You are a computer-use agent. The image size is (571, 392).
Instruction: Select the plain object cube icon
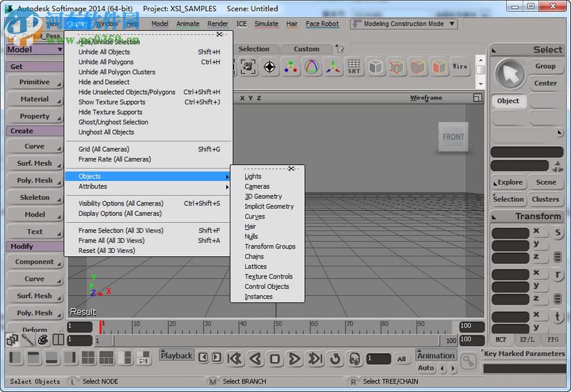[375, 67]
